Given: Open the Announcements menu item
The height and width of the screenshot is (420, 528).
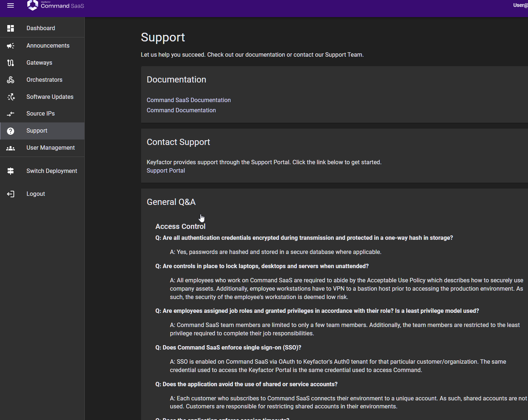Looking at the screenshot, I should [x=48, y=46].
